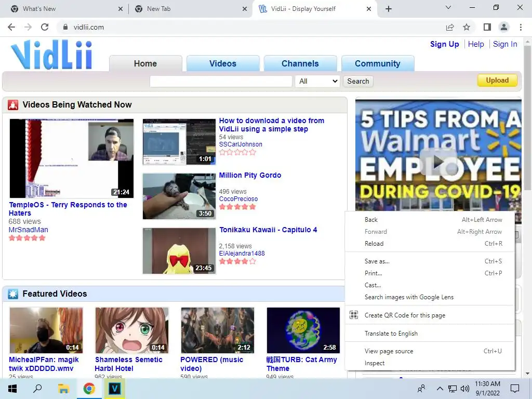This screenshot has height=399, width=532.
Task: Open the taskbar search magnifier
Action: click(37, 389)
